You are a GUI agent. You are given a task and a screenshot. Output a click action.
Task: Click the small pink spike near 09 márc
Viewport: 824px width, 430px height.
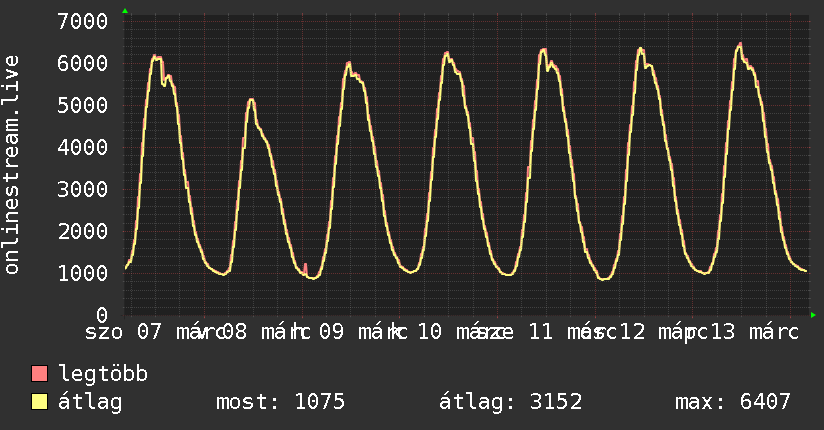coord(305,265)
